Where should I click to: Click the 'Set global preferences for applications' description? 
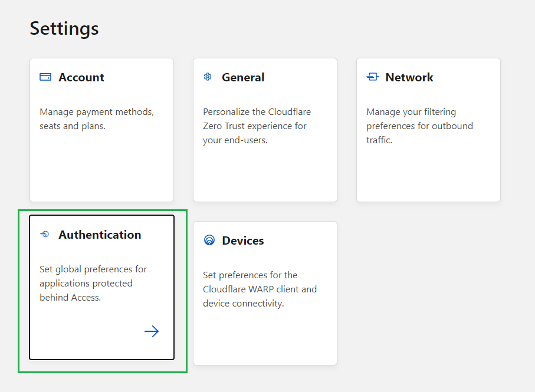(93, 283)
